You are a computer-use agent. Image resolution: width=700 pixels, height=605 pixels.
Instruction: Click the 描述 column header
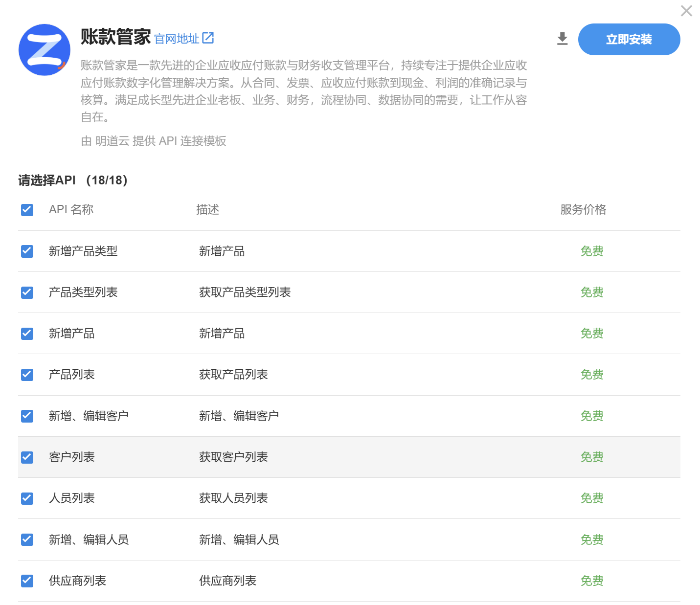tap(207, 209)
